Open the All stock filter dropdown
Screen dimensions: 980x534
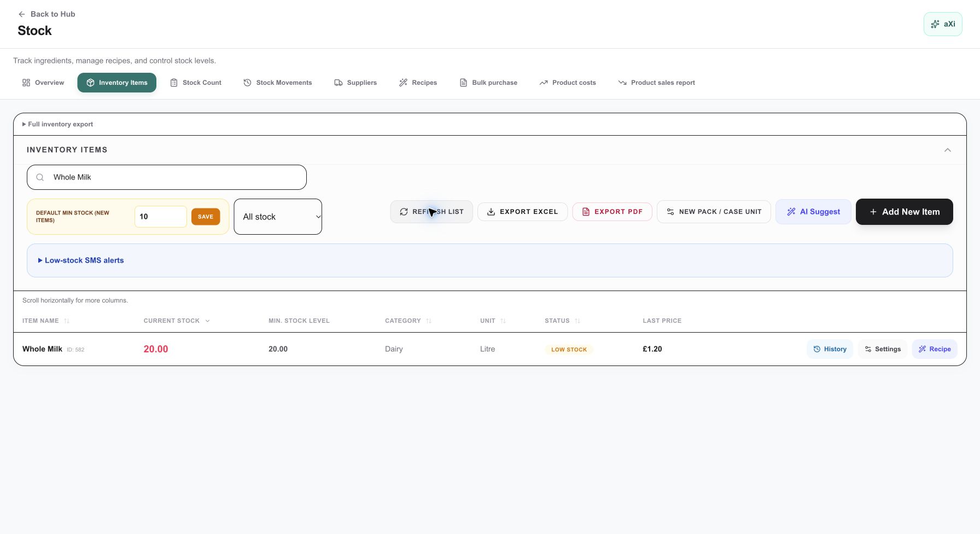tap(278, 217)
